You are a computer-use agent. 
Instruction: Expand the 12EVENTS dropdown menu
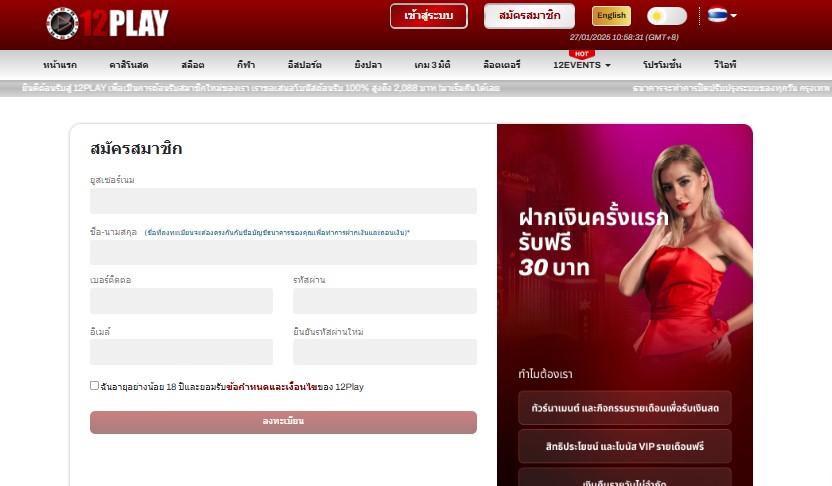(x=582, y=64)
